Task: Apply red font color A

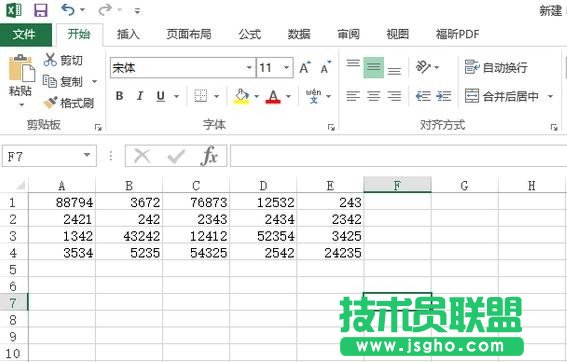Action: pos(273,96)
